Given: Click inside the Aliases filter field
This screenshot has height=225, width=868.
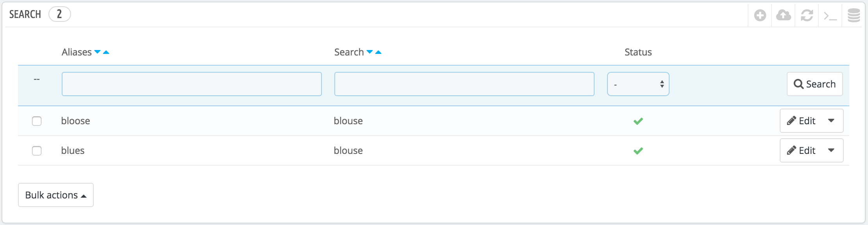Looking at the screenshot, I should tap(191, 84).
